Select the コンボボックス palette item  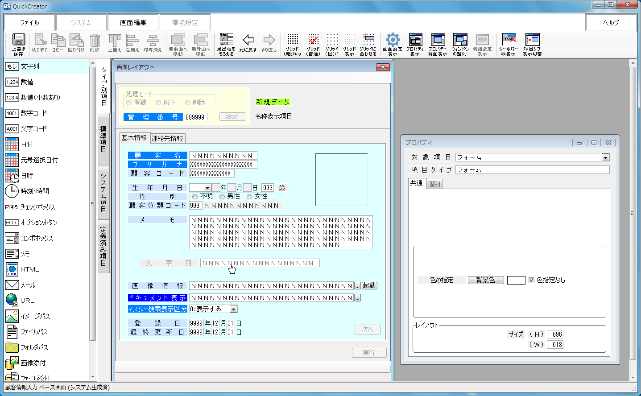click(x=29, y=238)
